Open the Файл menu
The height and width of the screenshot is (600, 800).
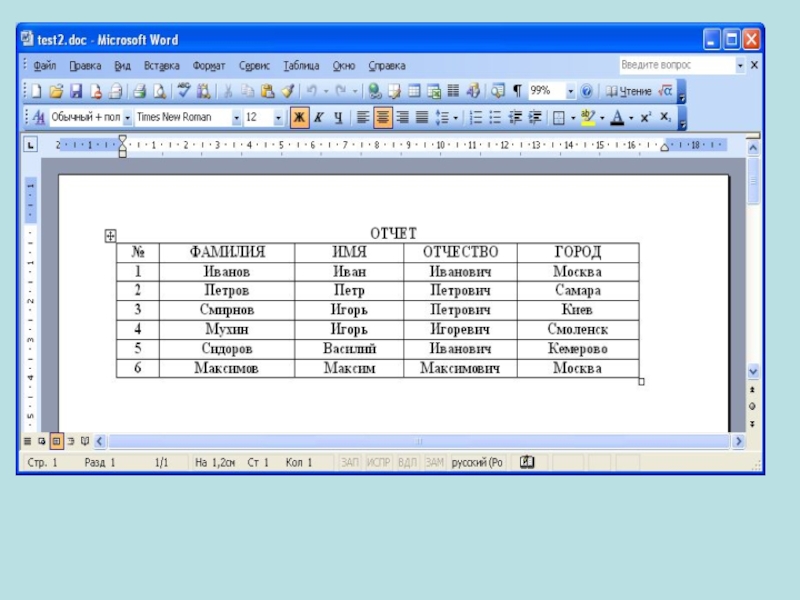45,66
